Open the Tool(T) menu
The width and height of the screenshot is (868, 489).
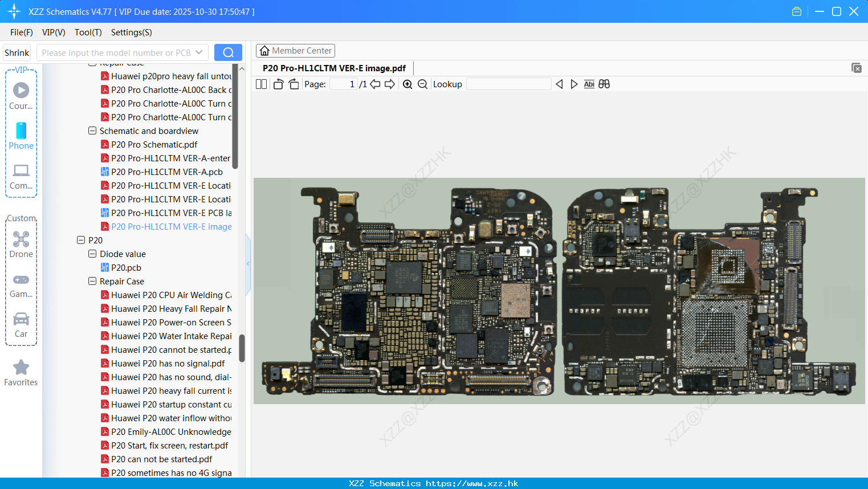point(88,32)
